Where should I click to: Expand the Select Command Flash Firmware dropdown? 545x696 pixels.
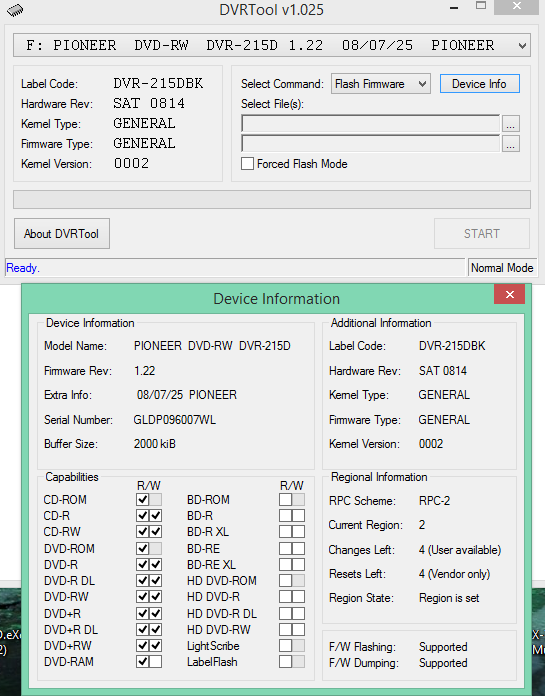pos(381,83)
